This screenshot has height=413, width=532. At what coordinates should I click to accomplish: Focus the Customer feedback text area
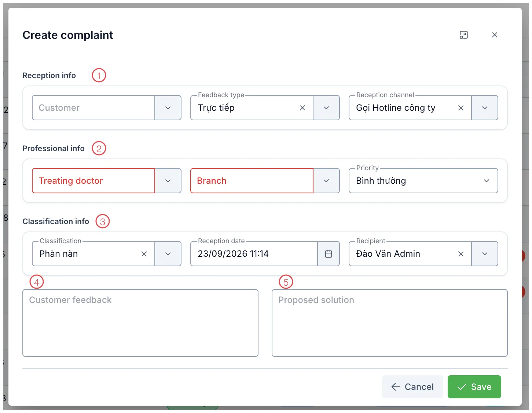(140, 323)
